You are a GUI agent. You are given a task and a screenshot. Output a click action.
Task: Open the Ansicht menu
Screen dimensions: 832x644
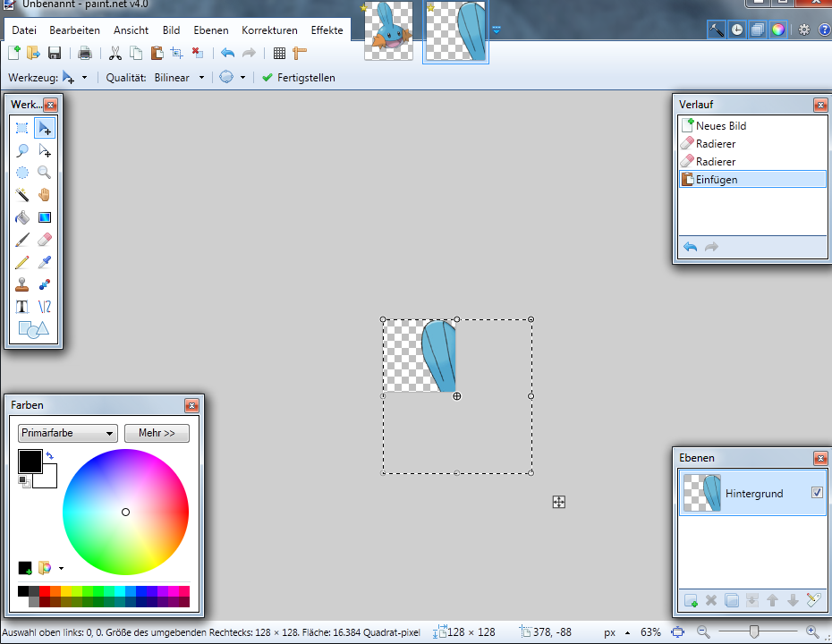pyautogui.click(x=131, y=30)
